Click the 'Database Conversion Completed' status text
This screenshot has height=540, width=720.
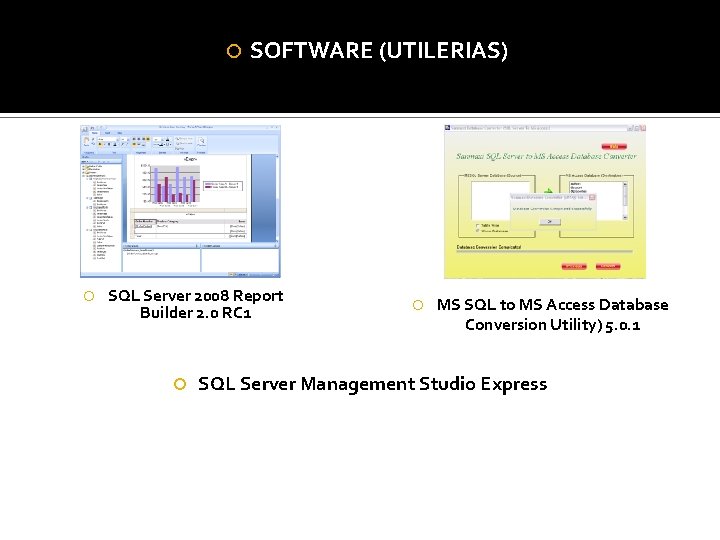coord(489,247)
